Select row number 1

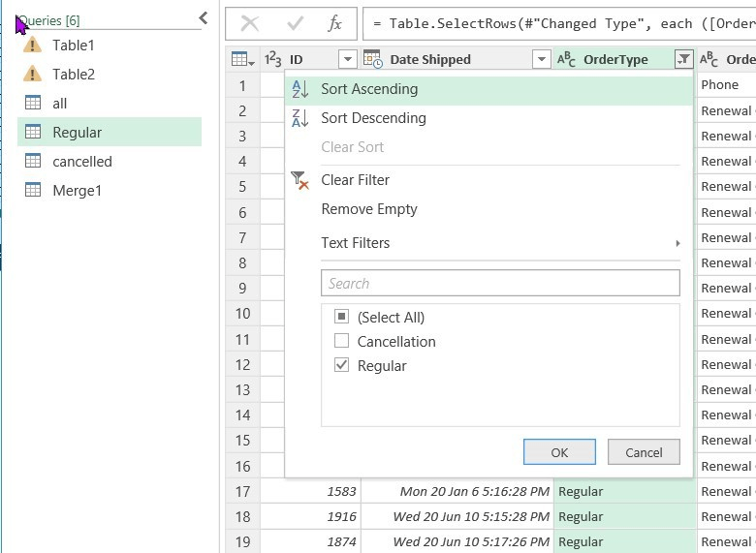[x=242, y=86]
